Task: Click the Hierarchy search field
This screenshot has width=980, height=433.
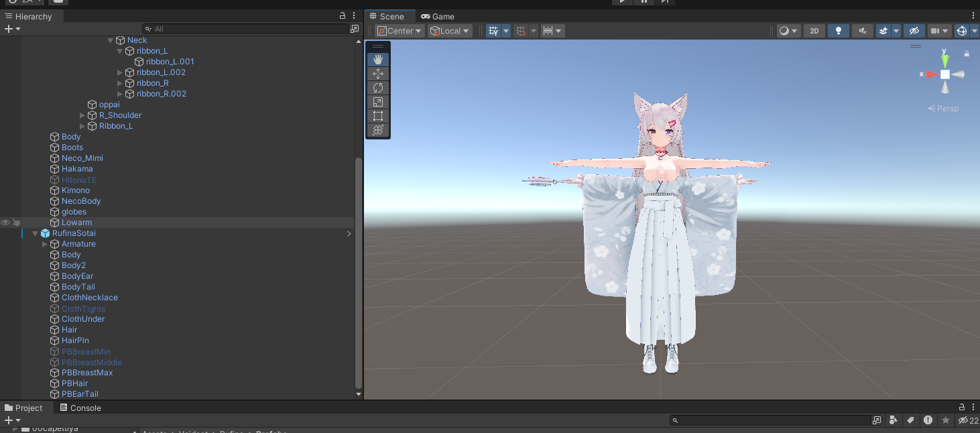Action: pyautogui.click(x=248, y=29)
